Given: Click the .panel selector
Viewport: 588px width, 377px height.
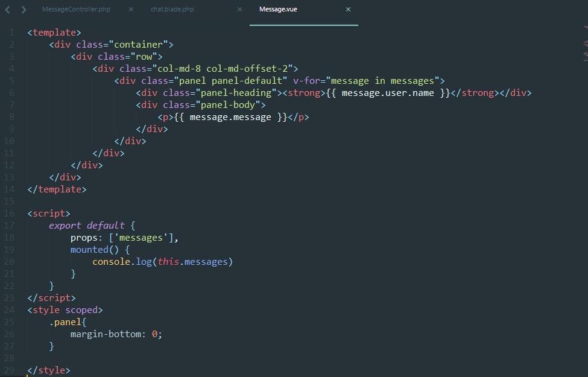Looking at the screenshot, I should 65,322.
